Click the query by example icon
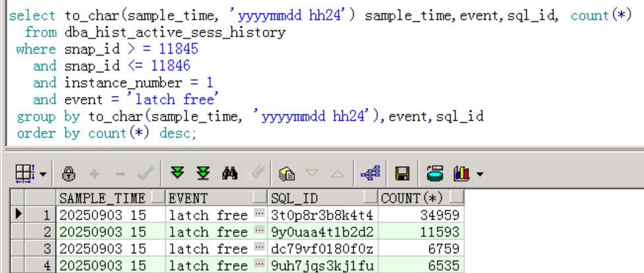The width and height of the screenshot is (644, 273). 286,174
